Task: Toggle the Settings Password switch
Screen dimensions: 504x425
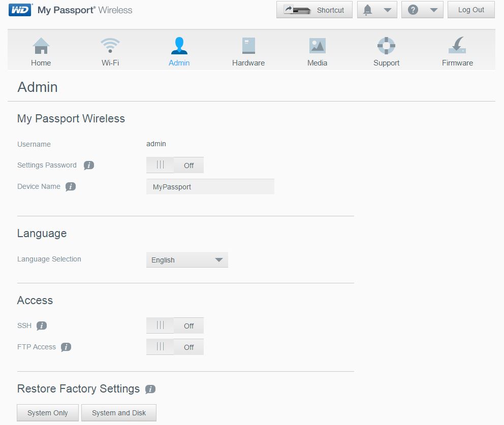Action: [x=175, y=165]
